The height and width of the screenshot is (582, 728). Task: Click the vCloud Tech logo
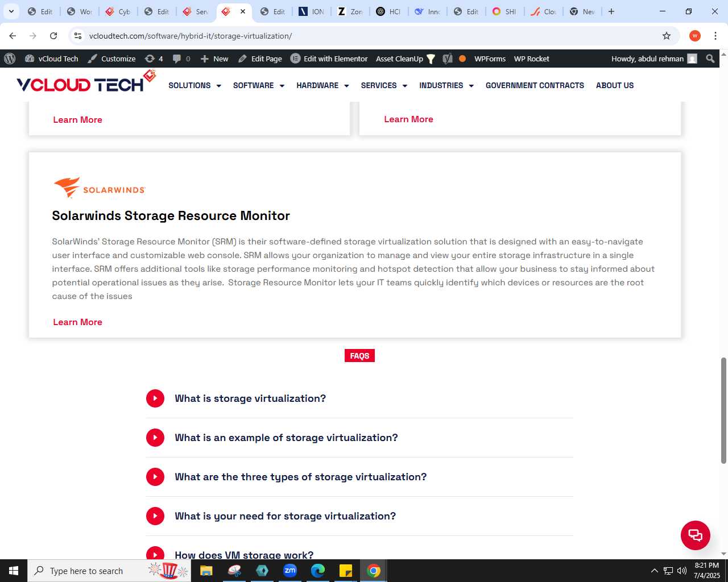[x=86, y=82]
